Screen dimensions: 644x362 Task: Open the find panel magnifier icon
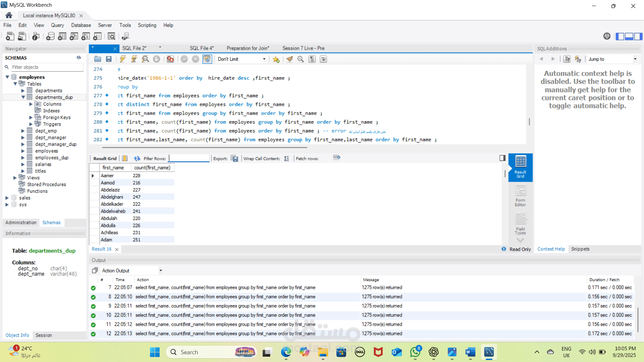tap(301, 59)
